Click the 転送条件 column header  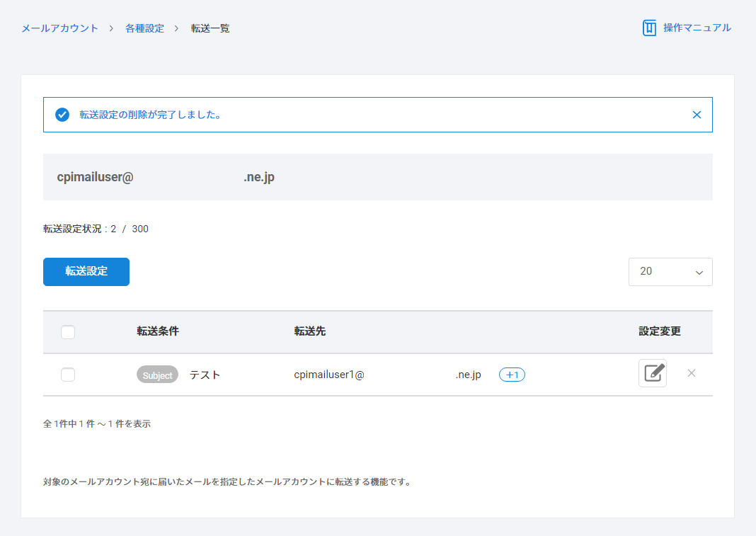(158, 331)
